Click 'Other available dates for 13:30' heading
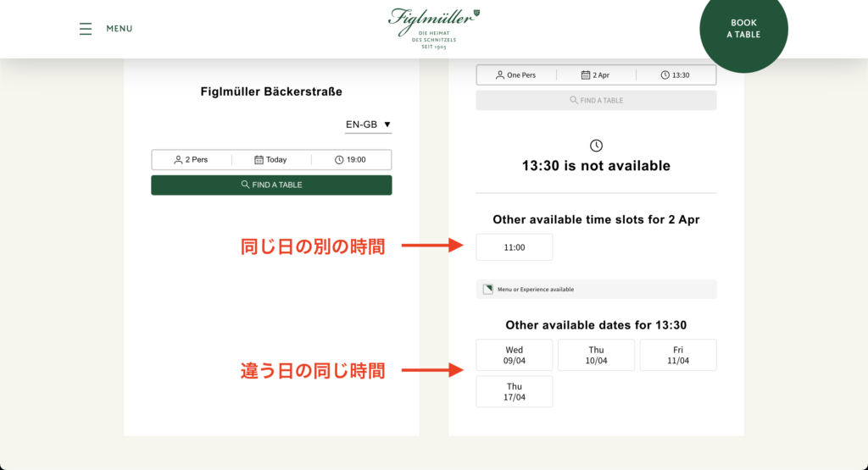The width and height of the screenshot is (868, 470). 596,325
